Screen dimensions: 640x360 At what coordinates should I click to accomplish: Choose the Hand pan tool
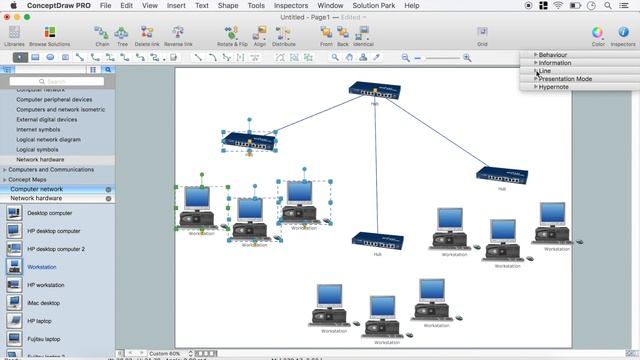[349, 58]
